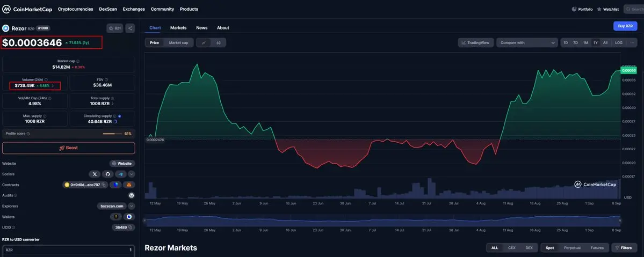Open chart more options (three dots)
644x257 pixels.
click(x=632, y=43)
